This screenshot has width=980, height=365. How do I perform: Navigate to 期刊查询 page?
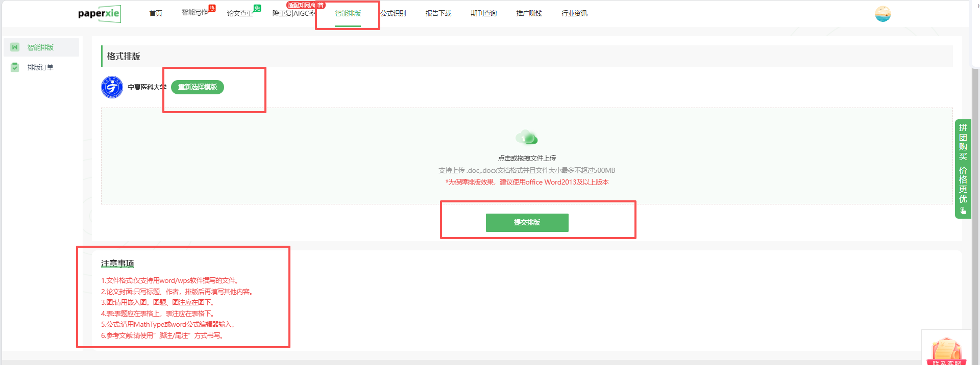click(483, 13)
